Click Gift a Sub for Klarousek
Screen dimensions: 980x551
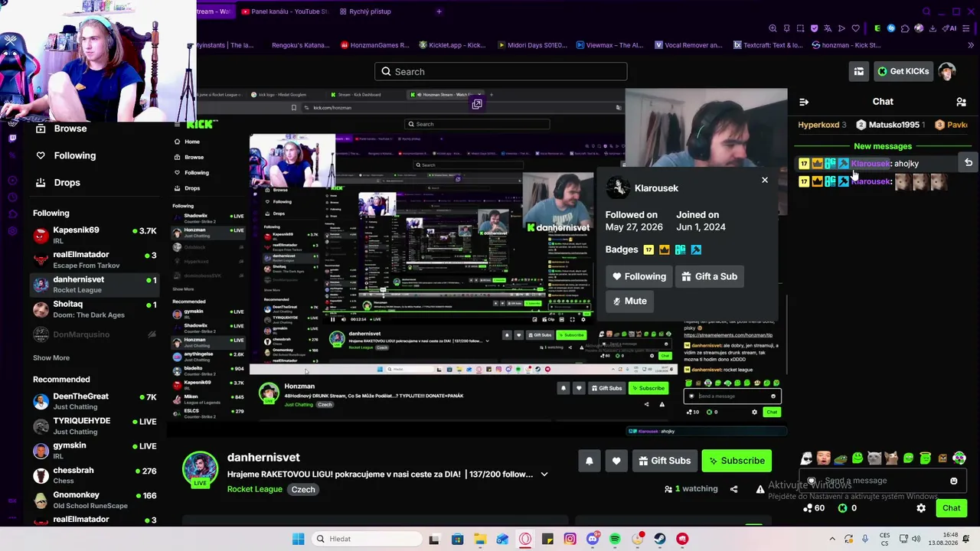click(x=709, y=276)
